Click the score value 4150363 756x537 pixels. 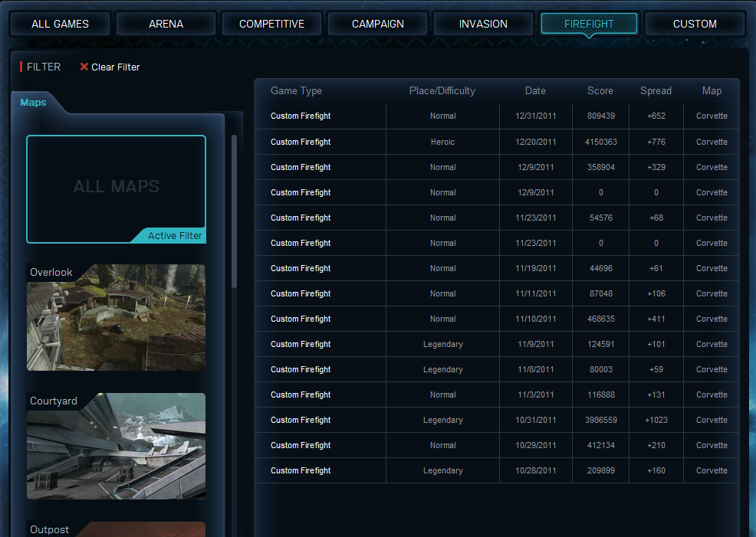coord(601,142)
